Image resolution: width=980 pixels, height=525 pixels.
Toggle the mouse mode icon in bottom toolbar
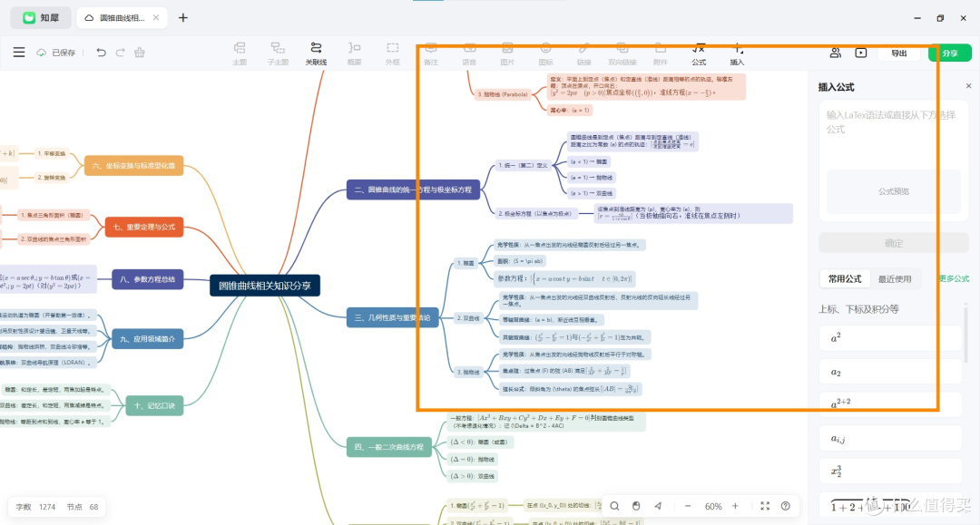(636, 506)
